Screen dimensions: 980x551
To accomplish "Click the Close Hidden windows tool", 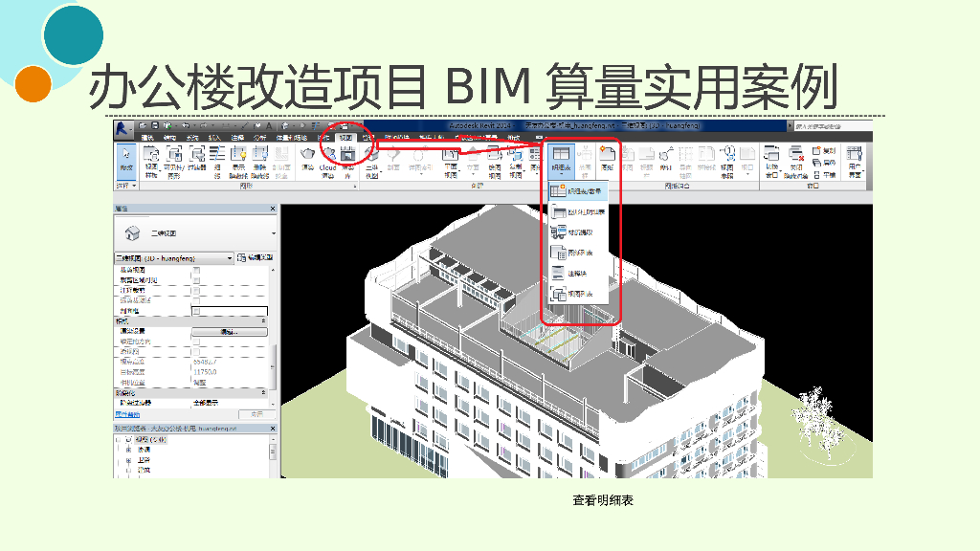I will pyautogui.click(x=795, y=161).
